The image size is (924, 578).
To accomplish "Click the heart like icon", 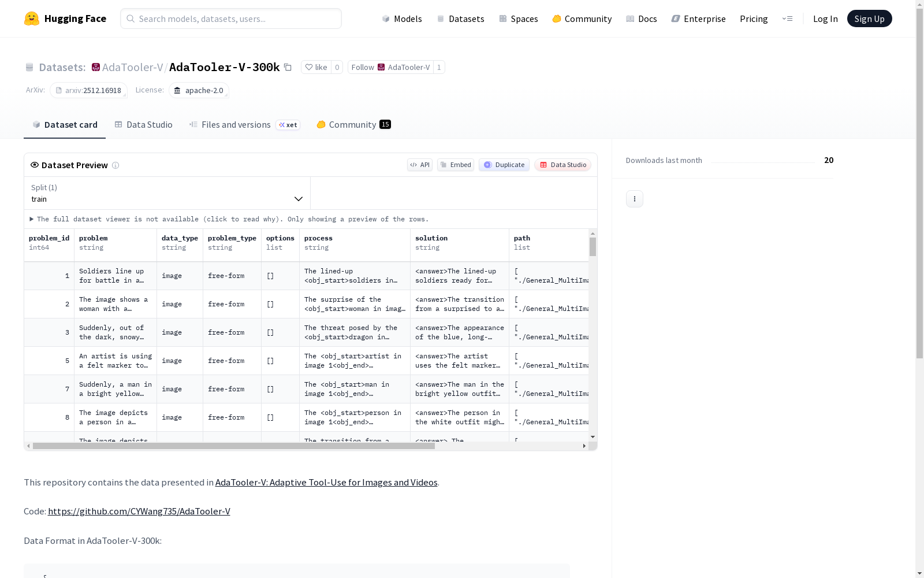I will tap(309, 67).
